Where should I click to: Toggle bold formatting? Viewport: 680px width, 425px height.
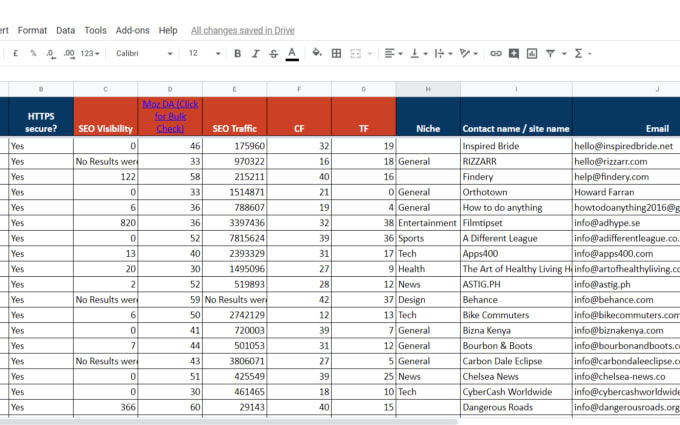[x=237, y=53]
